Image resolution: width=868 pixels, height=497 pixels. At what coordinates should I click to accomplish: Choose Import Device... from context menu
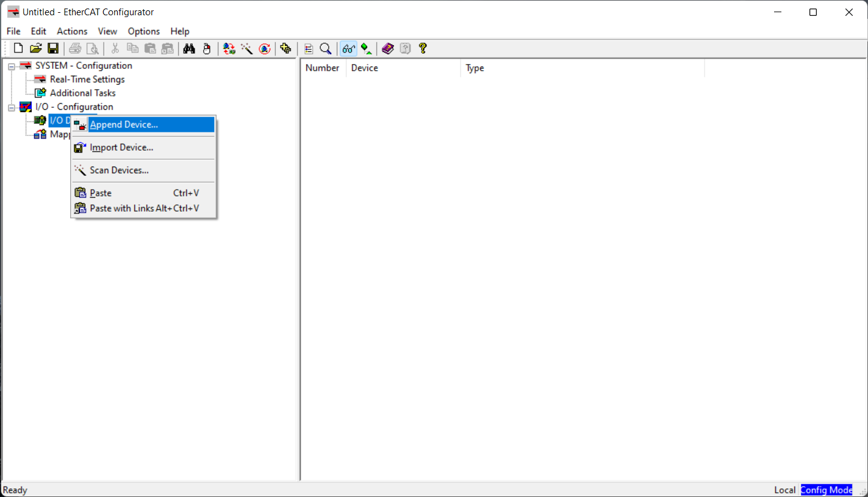143,148
